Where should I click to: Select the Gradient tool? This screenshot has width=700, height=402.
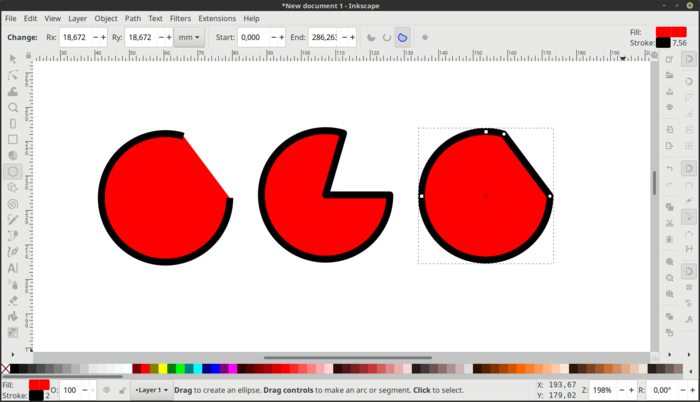tap(12, 333)
